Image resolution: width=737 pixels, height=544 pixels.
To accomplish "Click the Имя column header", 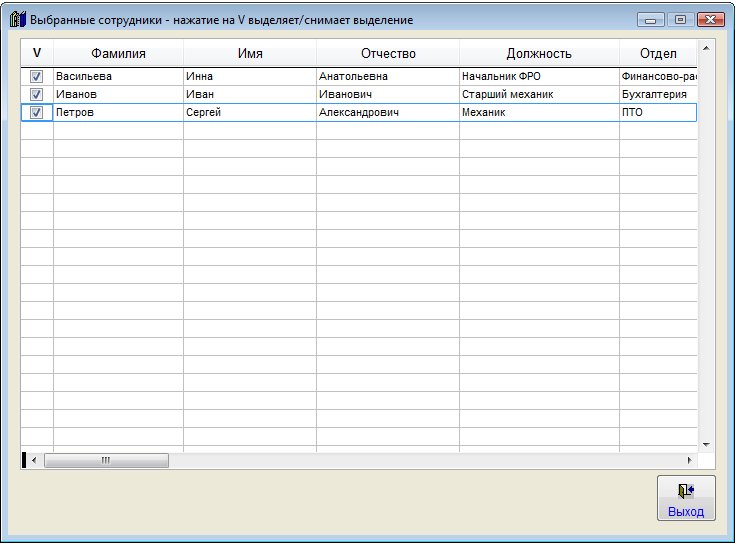I will pos(249,53).
